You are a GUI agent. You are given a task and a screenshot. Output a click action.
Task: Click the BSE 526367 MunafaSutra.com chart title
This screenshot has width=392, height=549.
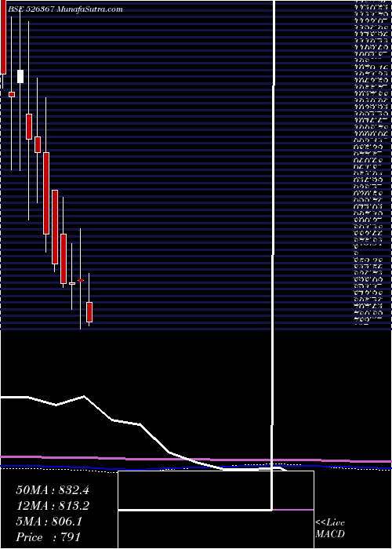click(65, 9)
